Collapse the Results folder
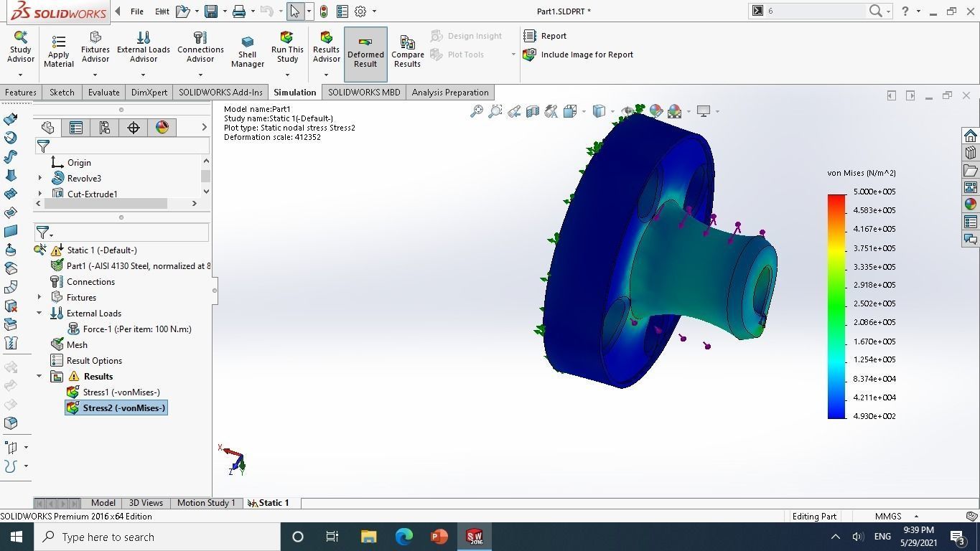Screen dimensions: 980x551 [39, 377]
